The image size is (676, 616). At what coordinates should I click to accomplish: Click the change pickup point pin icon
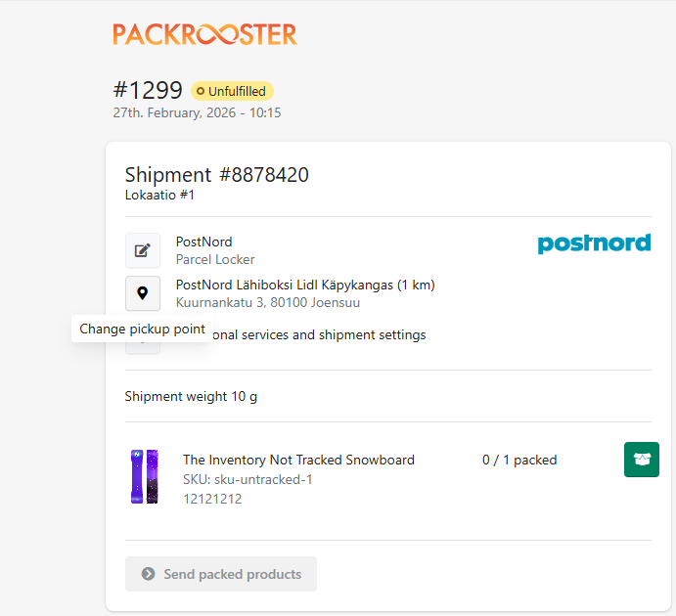(x=143, y=293)
